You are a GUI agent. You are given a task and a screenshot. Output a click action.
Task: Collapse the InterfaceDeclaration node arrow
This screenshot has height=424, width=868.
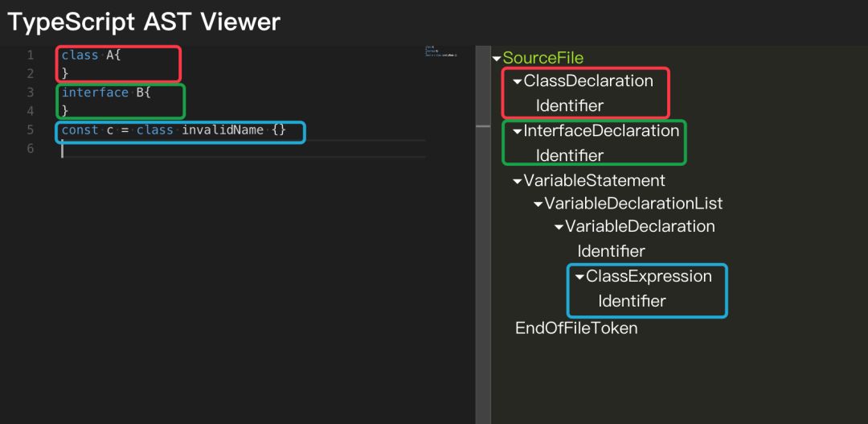[517, 132]
